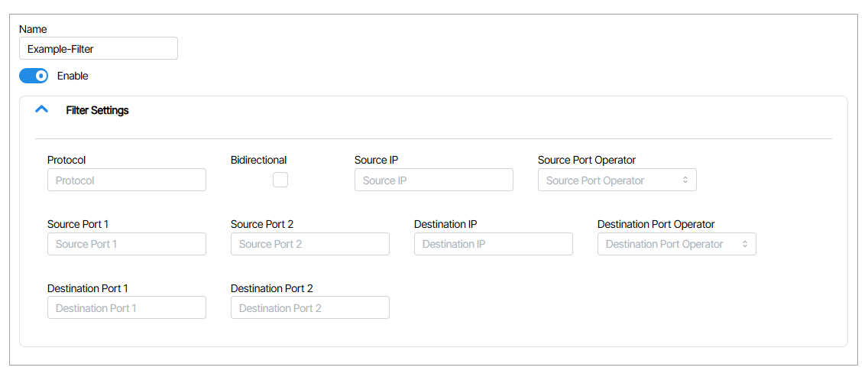Viewport: 868px width, 377px height.
Task: Check the Bidirectional checkbox
Action: tap(280, 180)
